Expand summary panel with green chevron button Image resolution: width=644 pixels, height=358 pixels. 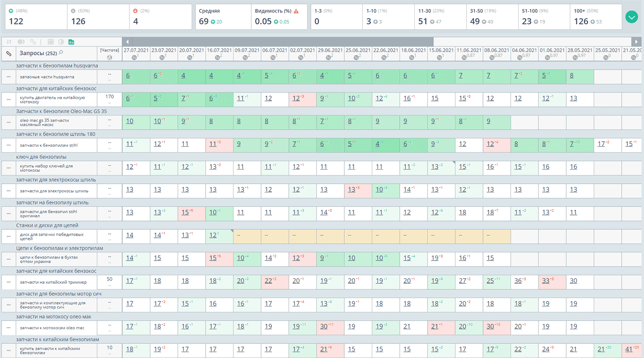pyautogui.click(x=632, y=17)
